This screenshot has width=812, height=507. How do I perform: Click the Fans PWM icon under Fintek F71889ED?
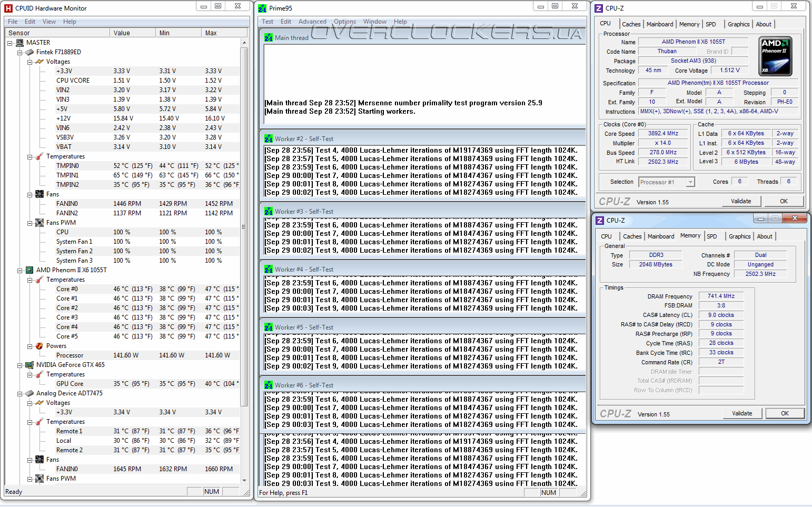(x=39, y=223)
